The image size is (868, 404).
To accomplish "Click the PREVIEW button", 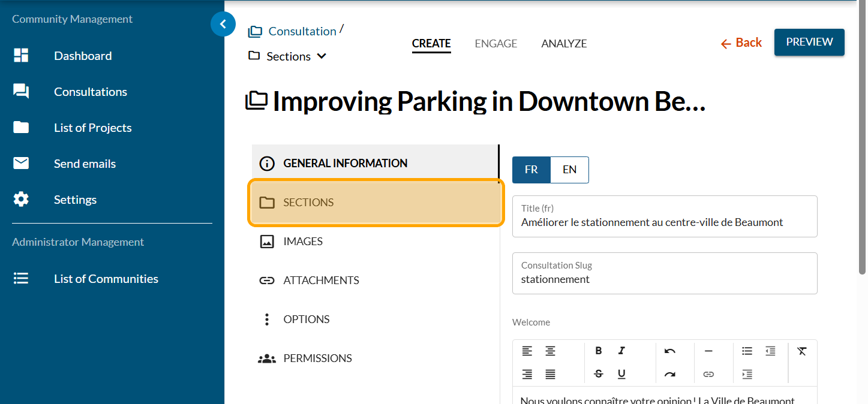I will click(809, 42).
